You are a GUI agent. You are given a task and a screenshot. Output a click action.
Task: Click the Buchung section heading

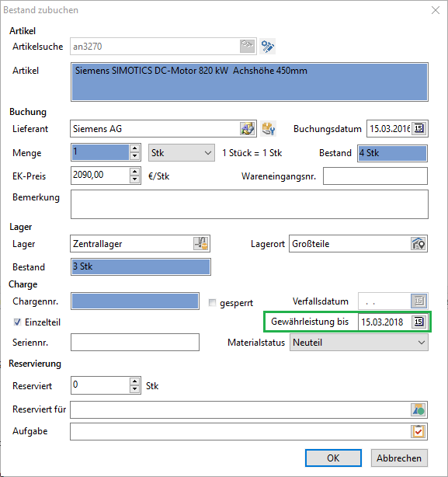click(x=28, y=112)
